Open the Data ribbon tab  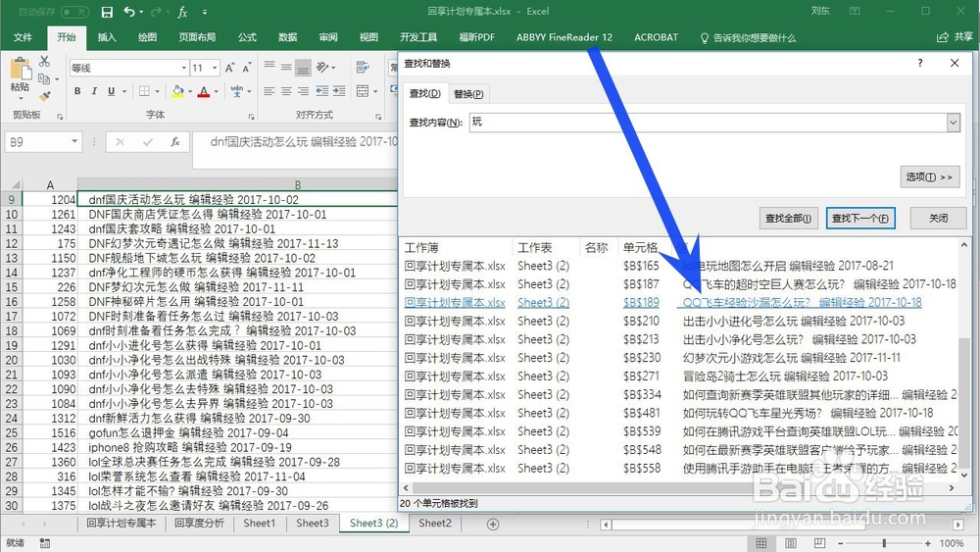point(288,37)
